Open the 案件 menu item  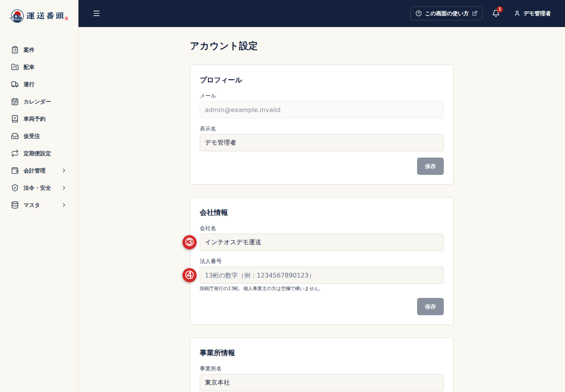[39, 50]
